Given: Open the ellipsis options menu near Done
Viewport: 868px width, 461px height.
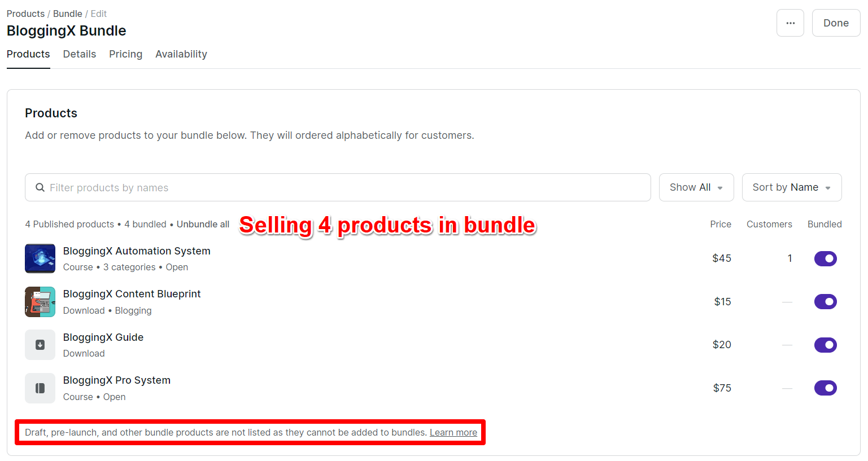Looking at the screenshot, I should coord(790,23).
